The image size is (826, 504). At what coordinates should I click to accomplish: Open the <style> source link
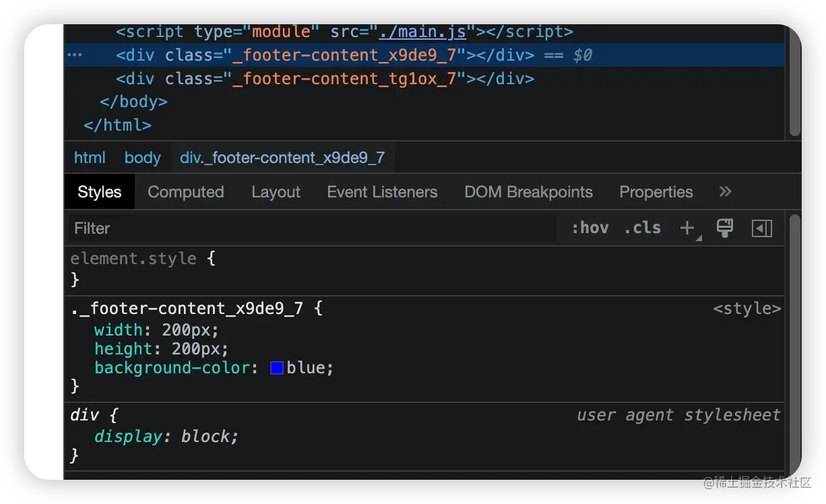pos(747,309)
